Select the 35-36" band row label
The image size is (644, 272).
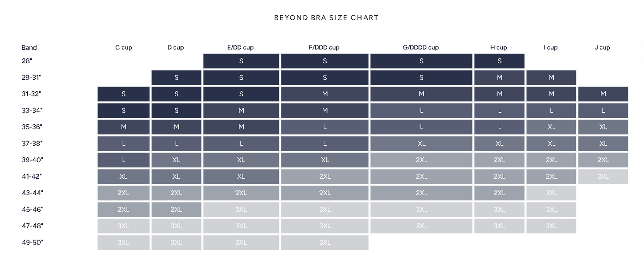tap(32, 127)
